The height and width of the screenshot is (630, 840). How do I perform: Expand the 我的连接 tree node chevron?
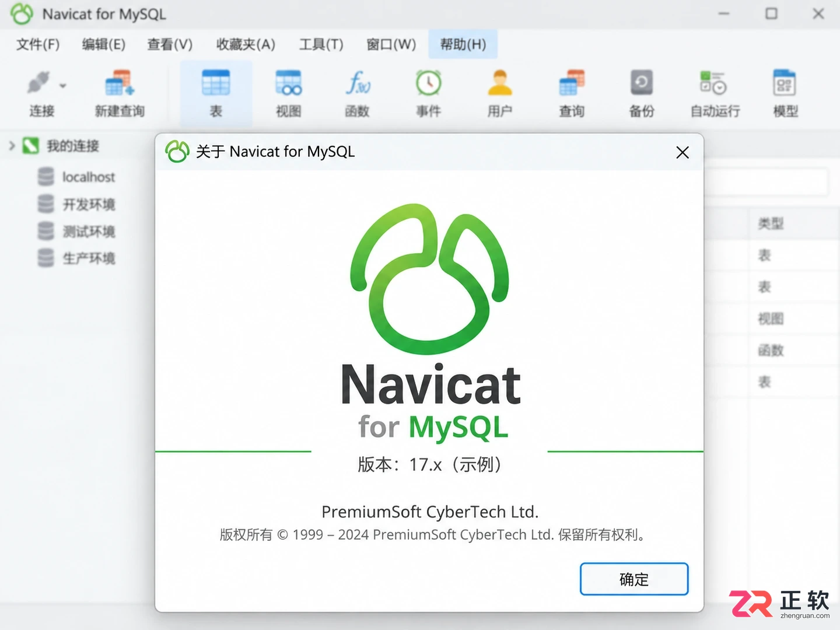pyautogui.click(x=12, y=145)
